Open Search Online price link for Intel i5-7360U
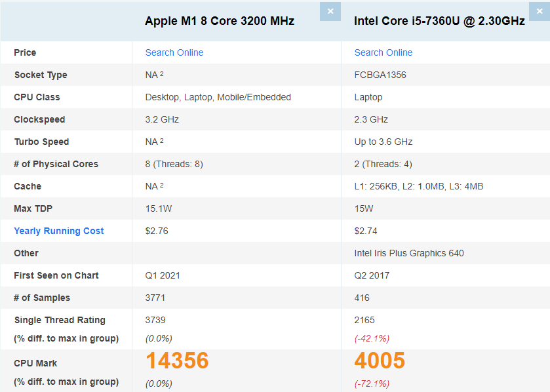 pos(383,52)
